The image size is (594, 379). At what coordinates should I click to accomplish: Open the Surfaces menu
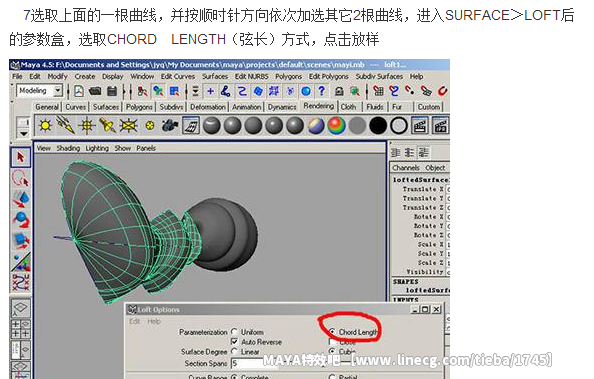coord(215,77)
